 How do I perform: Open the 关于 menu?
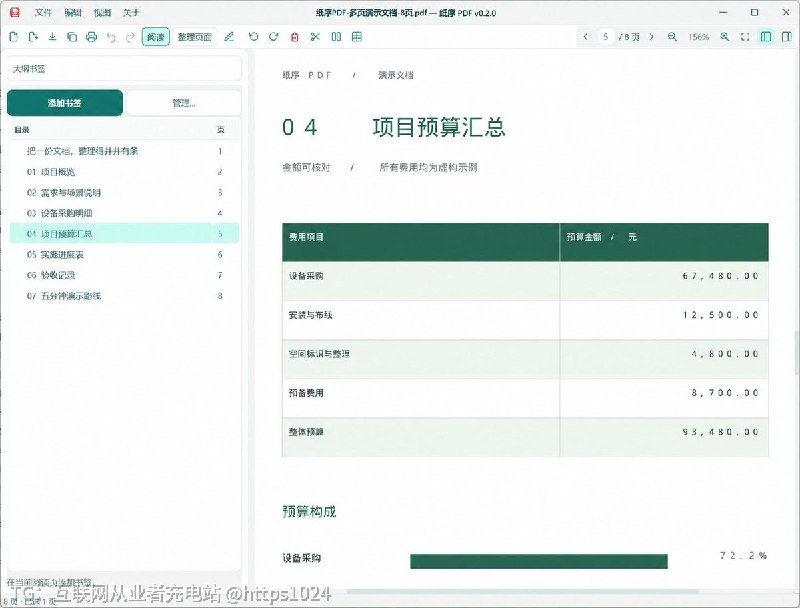coord(131,13)
